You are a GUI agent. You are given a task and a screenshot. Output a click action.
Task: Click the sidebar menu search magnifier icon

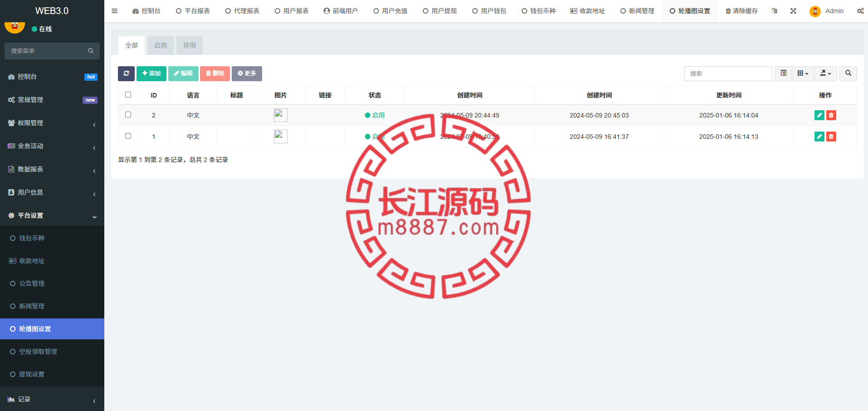pos(91,51)
